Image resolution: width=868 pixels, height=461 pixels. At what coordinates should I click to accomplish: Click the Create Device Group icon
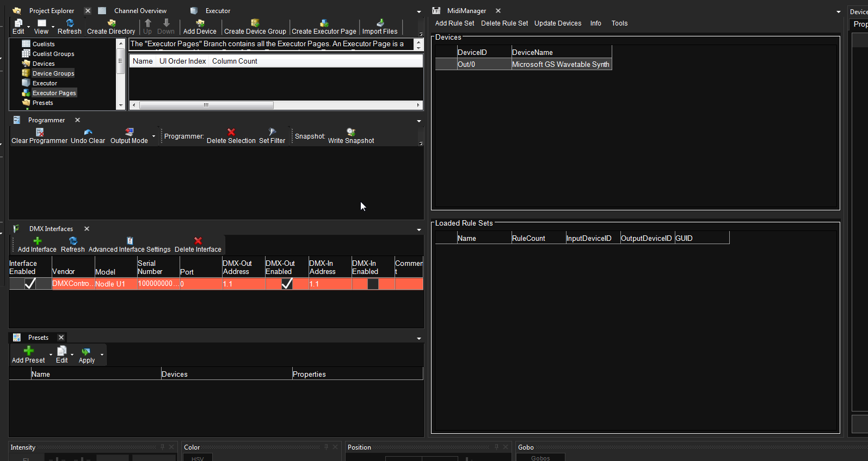click(x=255, y=23)
